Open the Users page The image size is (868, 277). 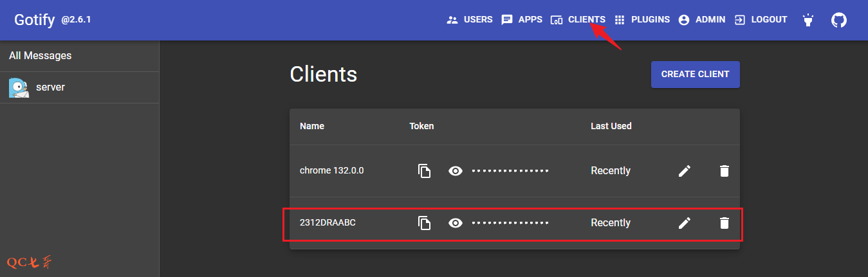pos(470,20)
